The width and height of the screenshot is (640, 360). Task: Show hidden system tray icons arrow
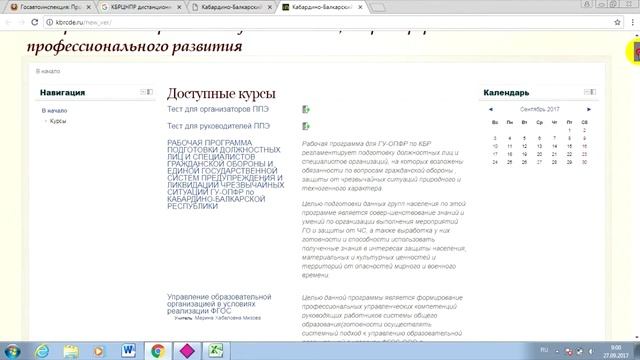[x=557, y=351]
